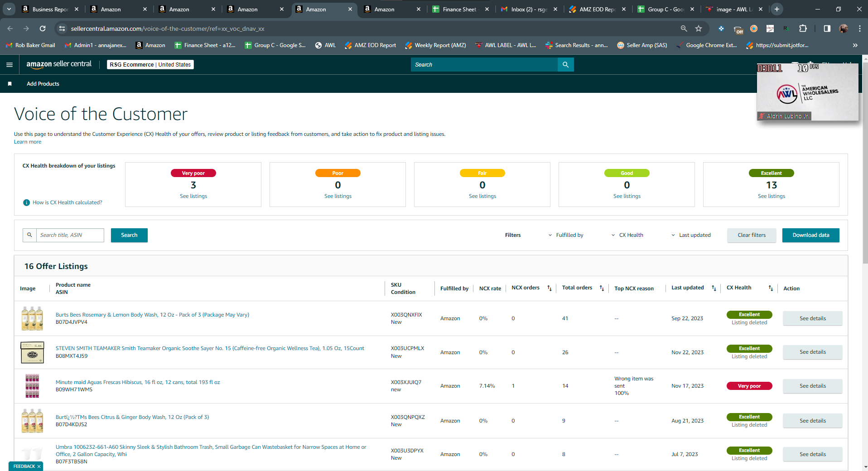868x471 pixels.
Task: Open the Seller Central hamburger menu
Action: pos(10,65)
